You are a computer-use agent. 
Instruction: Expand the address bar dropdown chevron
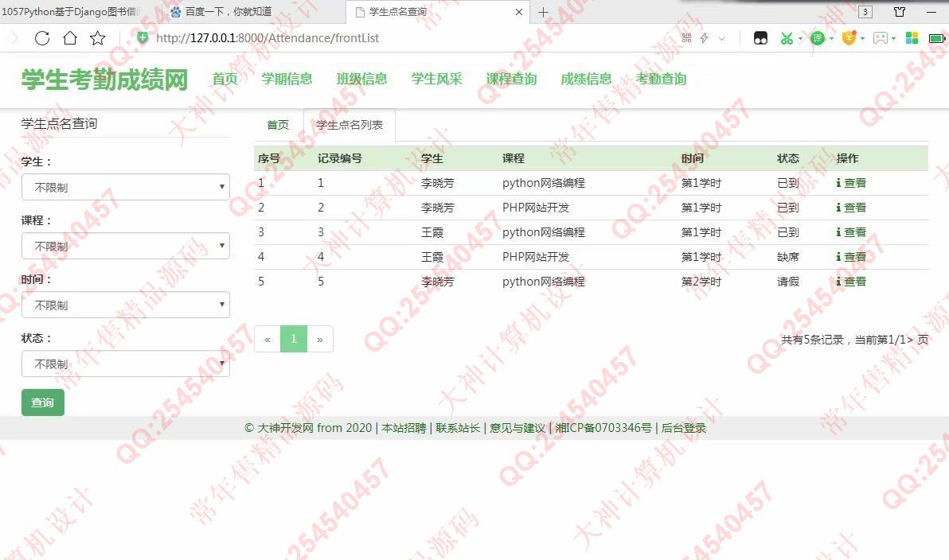pos(721,39)
